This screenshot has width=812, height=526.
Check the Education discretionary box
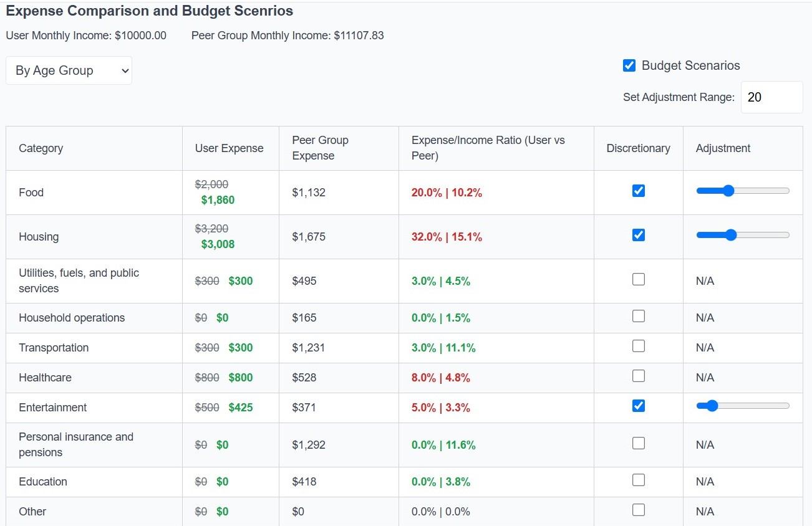(638, 479)
